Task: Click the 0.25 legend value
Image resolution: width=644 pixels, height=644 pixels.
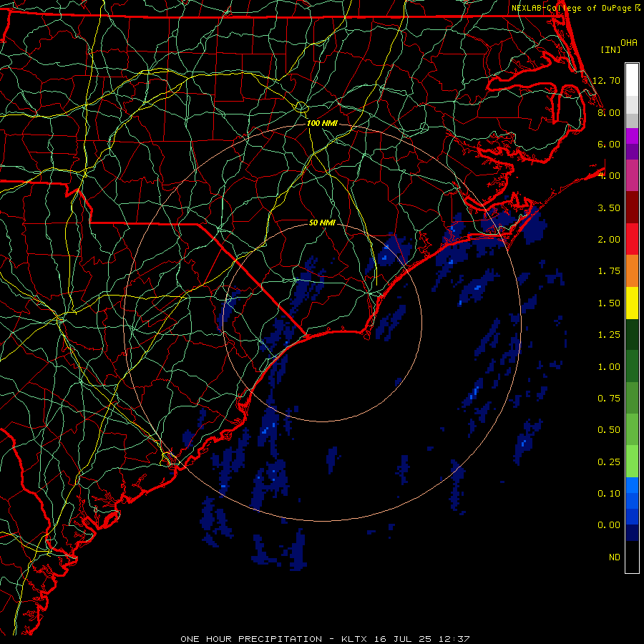Action: (x=609, y=462)
